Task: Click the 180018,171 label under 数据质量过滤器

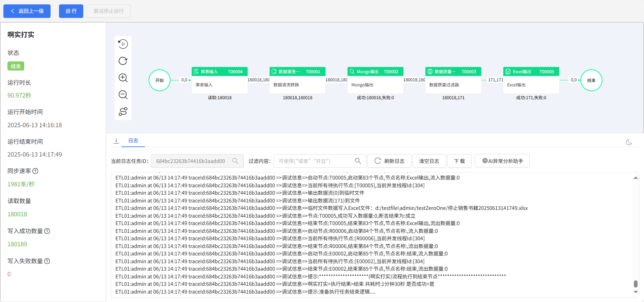Action: pyautogui.click(x=453, y=98)
